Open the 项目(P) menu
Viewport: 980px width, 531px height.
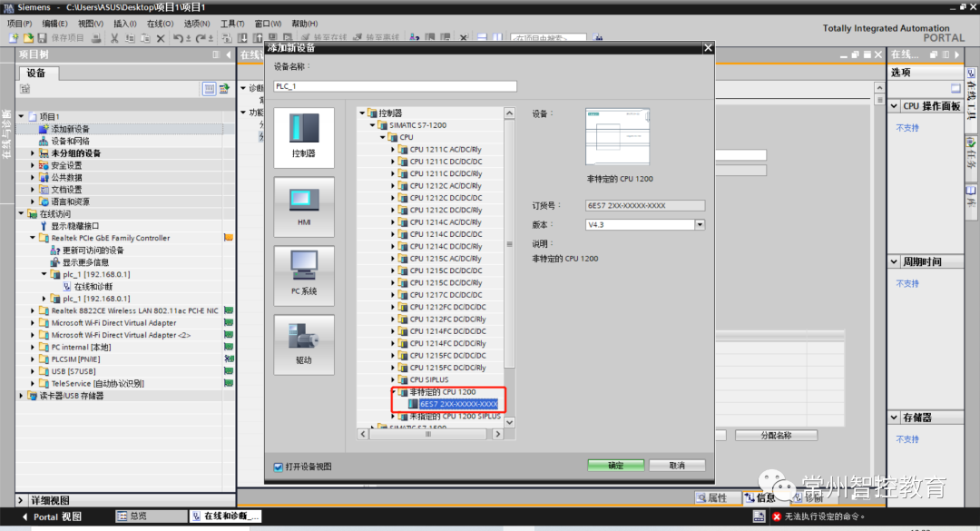(x=19, y=23)
